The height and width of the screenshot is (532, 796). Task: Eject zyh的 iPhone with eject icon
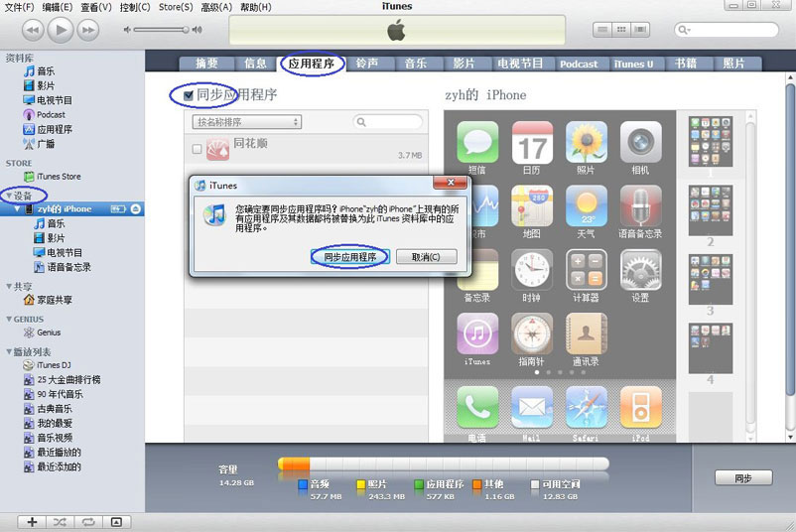click(x=136, y=208)
